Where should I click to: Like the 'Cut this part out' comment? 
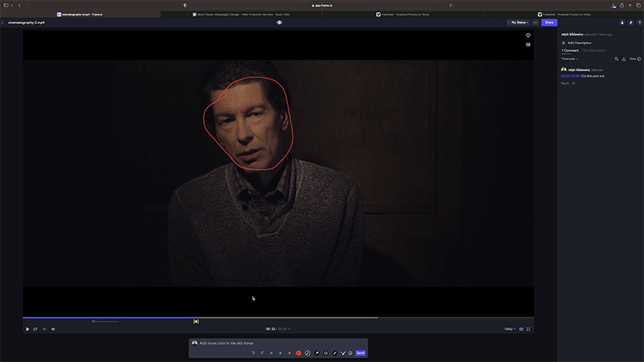tap(574, 84)
